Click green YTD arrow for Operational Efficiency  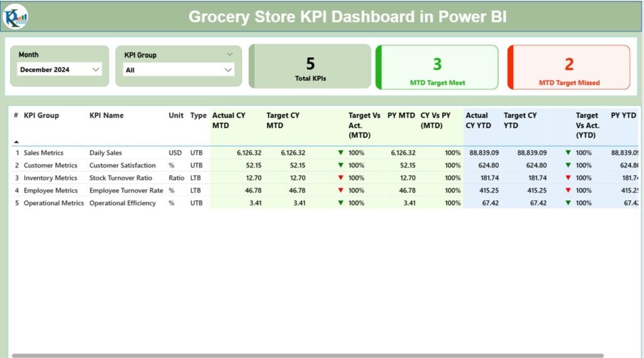[568, 203]
